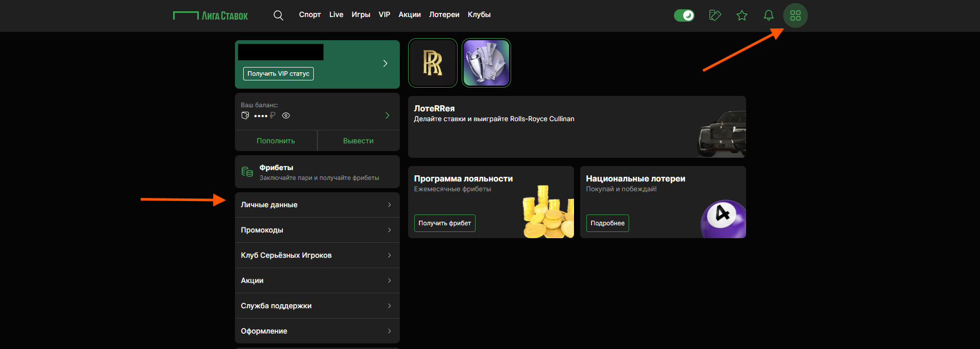This screenshot has height=349, width=980.
Task: Open the bet slip coupon icon
Action: coord(715,15)
